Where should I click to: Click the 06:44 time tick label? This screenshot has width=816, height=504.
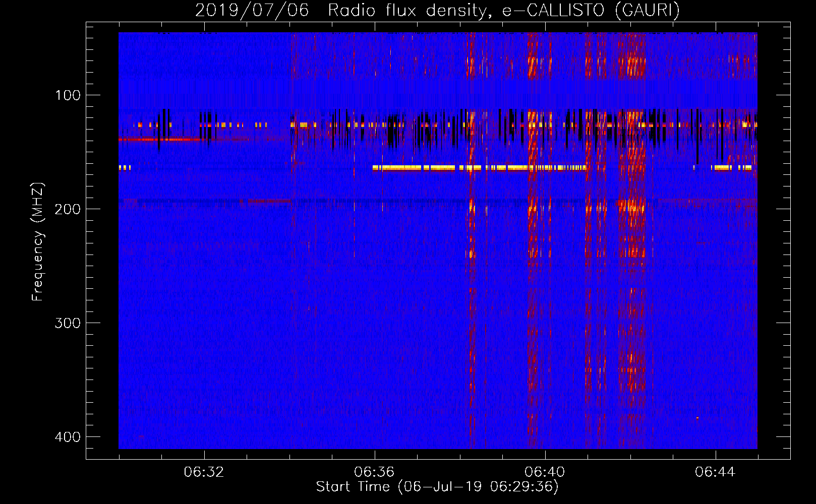[715, 472]
